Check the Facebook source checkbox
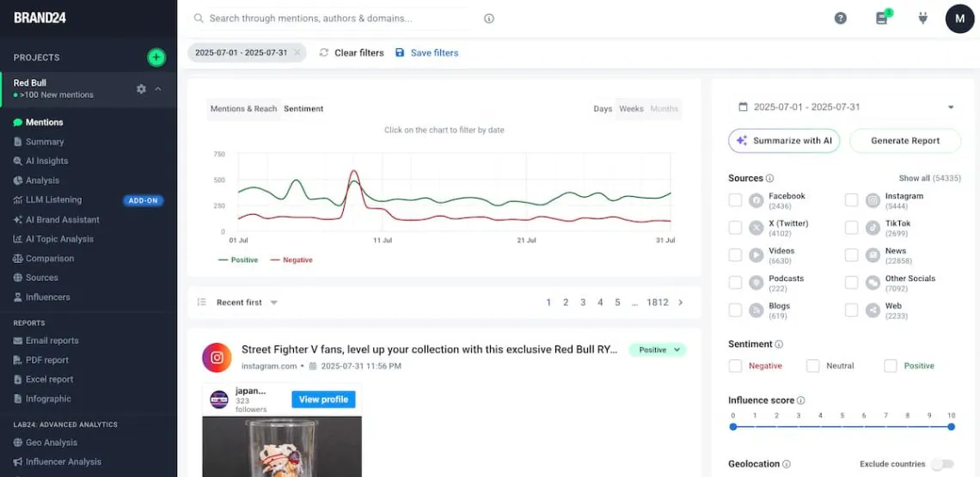Image resolution: width=980 pixels, height=477 pixels. tap(736, 200)
